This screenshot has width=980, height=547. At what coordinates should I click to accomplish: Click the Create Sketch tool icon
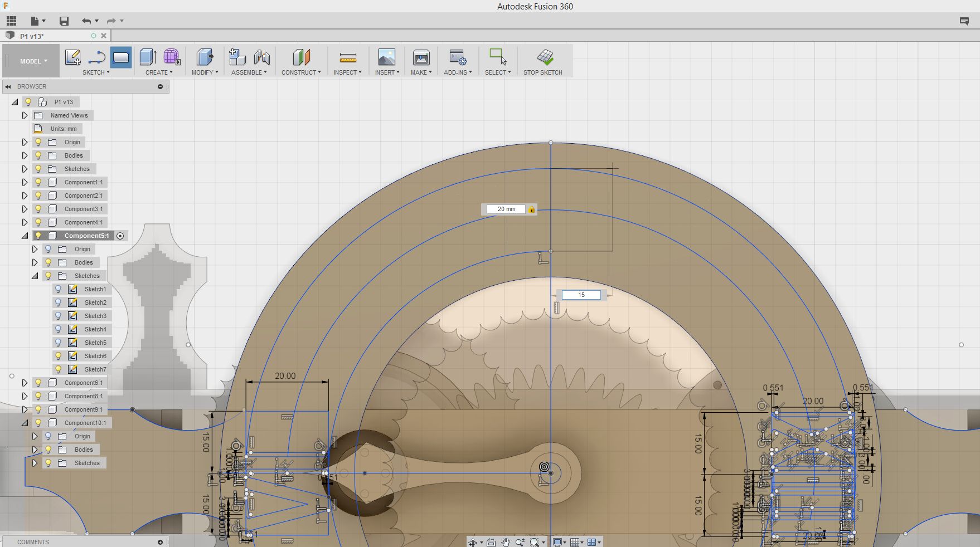[x=72, y=57]
